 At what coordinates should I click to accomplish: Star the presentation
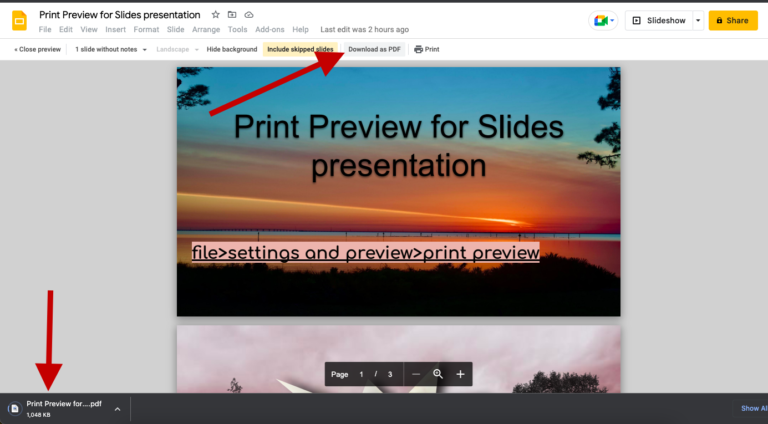click(x=216, y=15)
